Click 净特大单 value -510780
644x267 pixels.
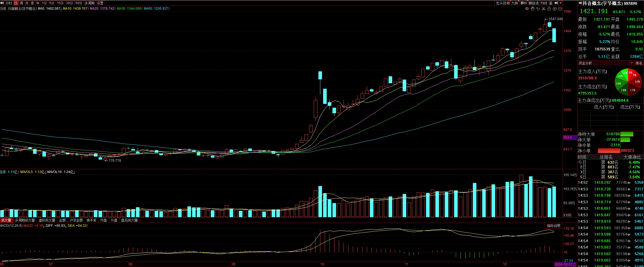[x=613, y=134]
